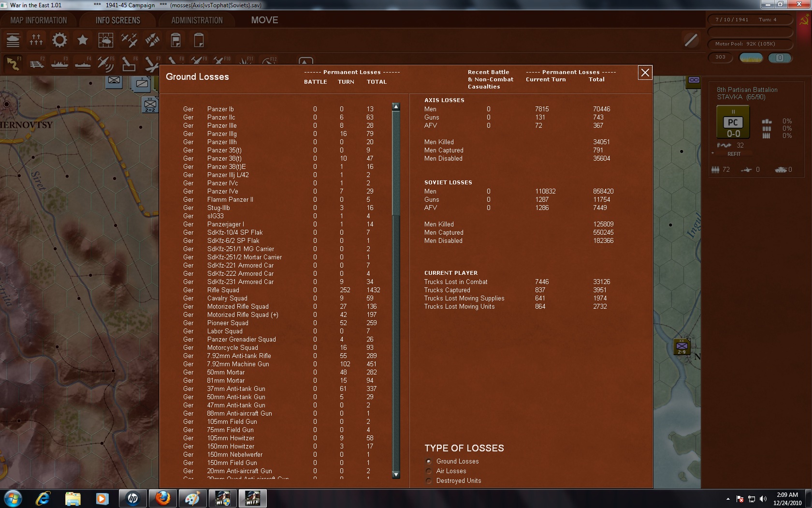This screenshot has height=508, width=812.
Task: Select Move mode F1 icon
Action: 13,63
